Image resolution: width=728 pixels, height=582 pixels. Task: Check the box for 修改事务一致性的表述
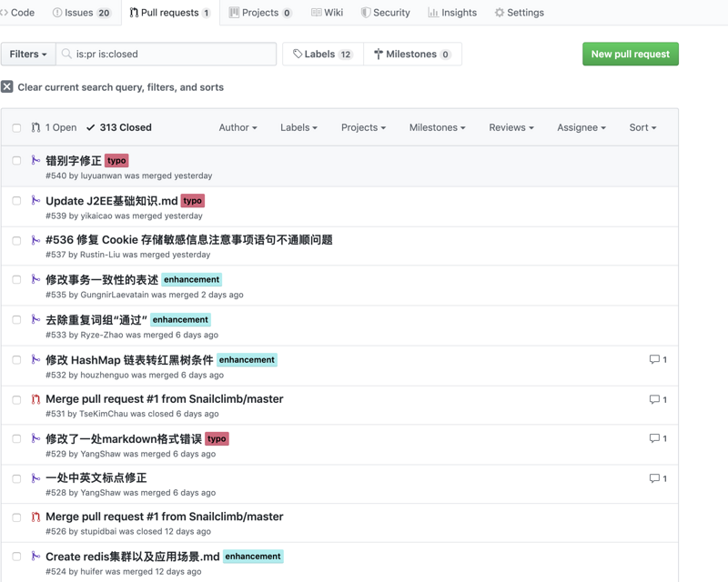tap(16, 279)
